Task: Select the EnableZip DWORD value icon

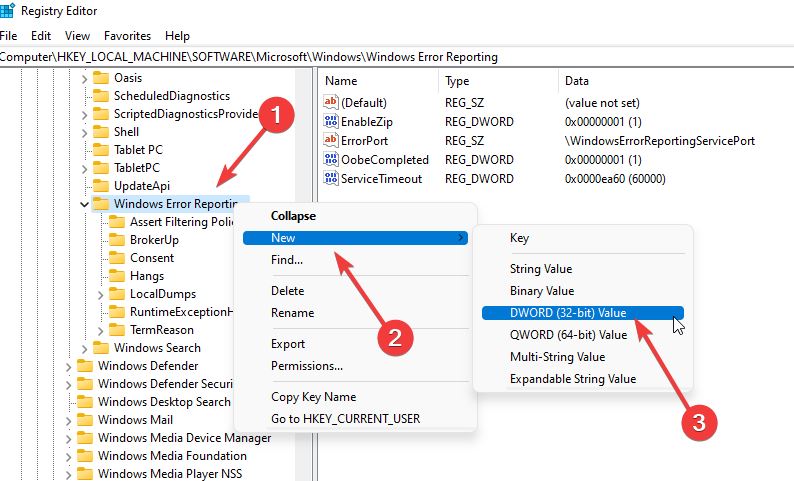Action: click(332, 121)
